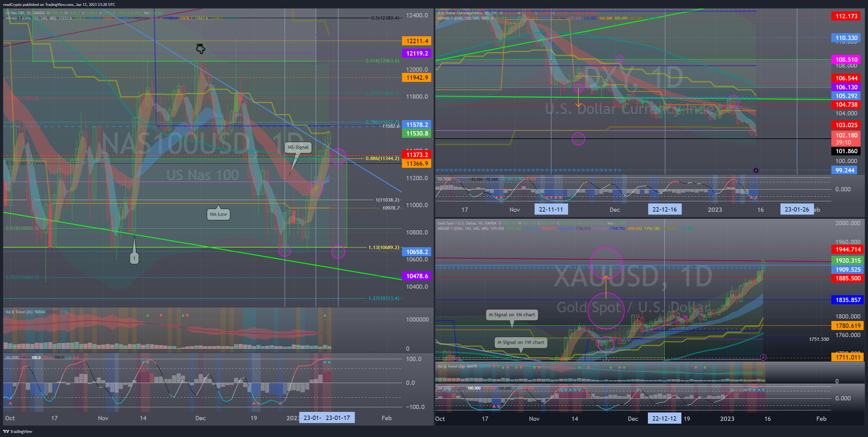Click the blue 105.292 label on DXY axis
Screen dimensions: 868x437
pos(846,96)
